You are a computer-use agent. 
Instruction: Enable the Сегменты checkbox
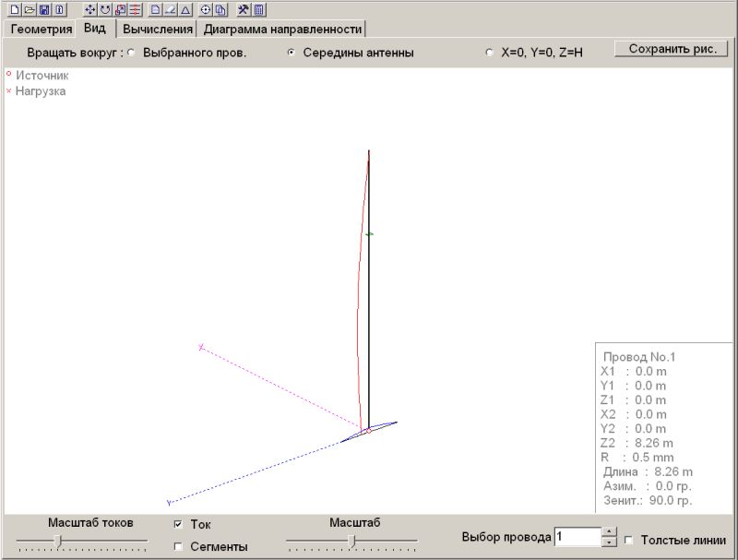[178, 546]
